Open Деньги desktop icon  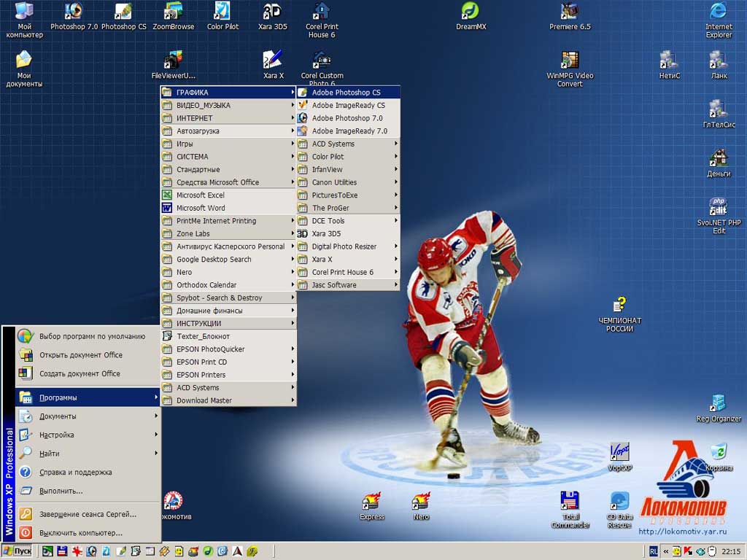[719, 163]
